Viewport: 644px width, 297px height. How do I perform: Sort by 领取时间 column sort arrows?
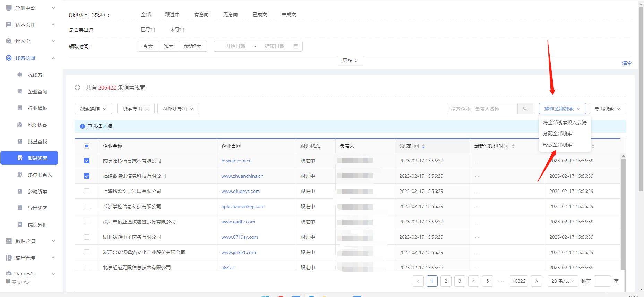coord(423,146)
